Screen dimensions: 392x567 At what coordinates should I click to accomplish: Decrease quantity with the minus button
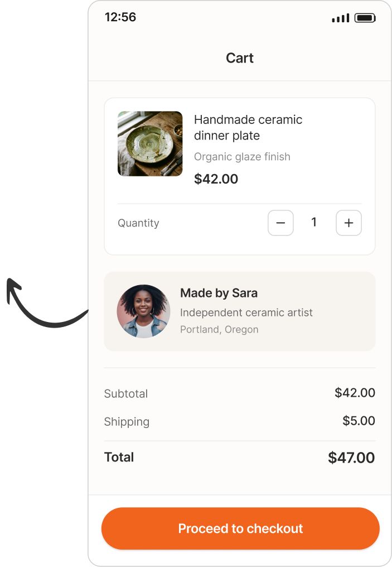coord(280,223)
